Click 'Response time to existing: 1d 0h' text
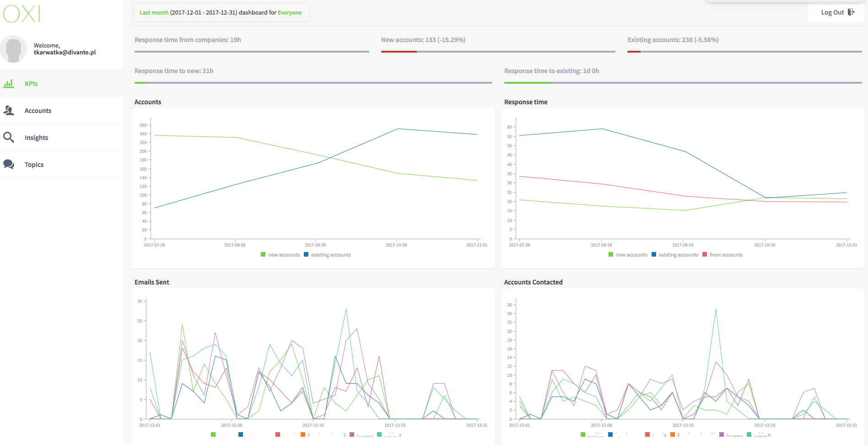 (551, 71)
